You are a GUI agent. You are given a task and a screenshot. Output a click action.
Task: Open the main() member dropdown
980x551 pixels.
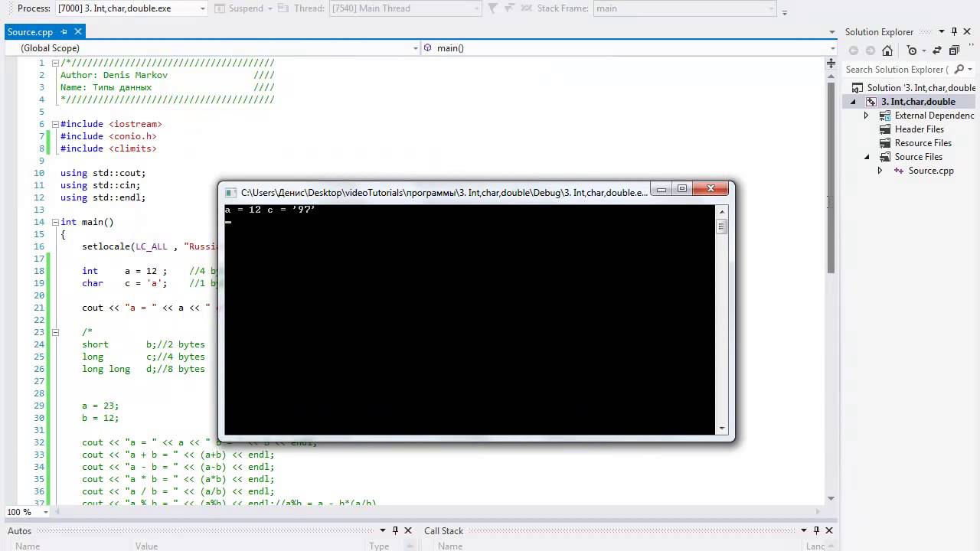click(x=832, y=47)
